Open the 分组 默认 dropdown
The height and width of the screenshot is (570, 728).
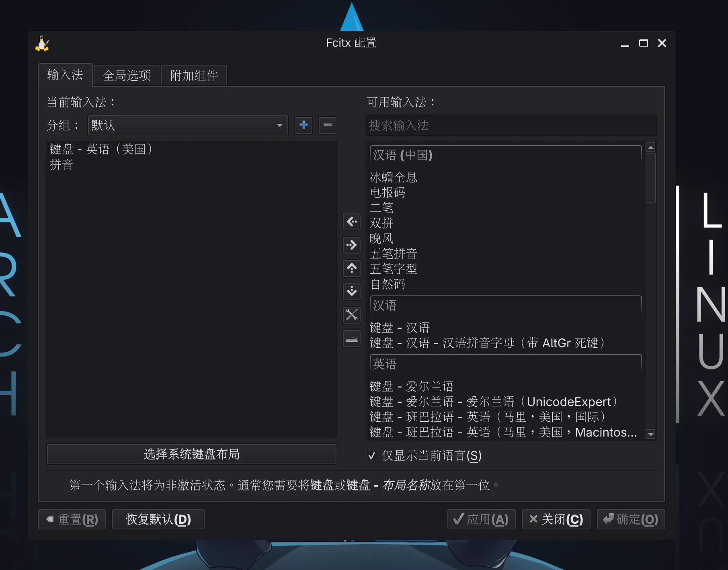point(188,125)
